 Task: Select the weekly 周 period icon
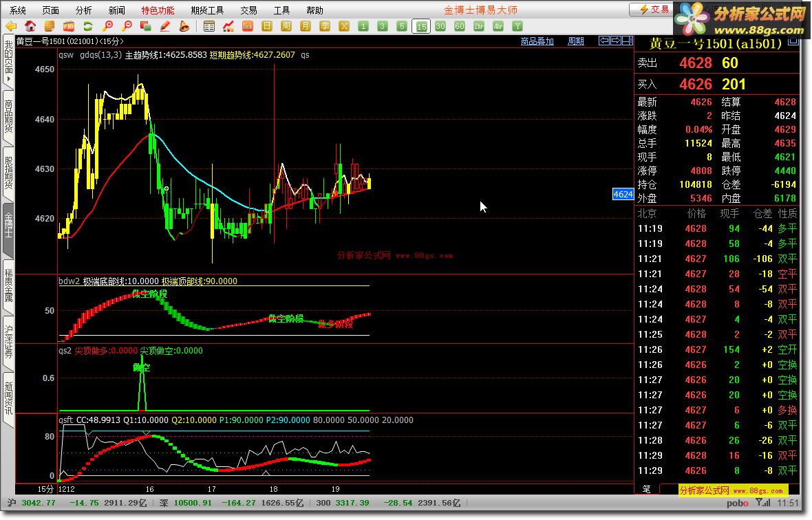(286, 26)
